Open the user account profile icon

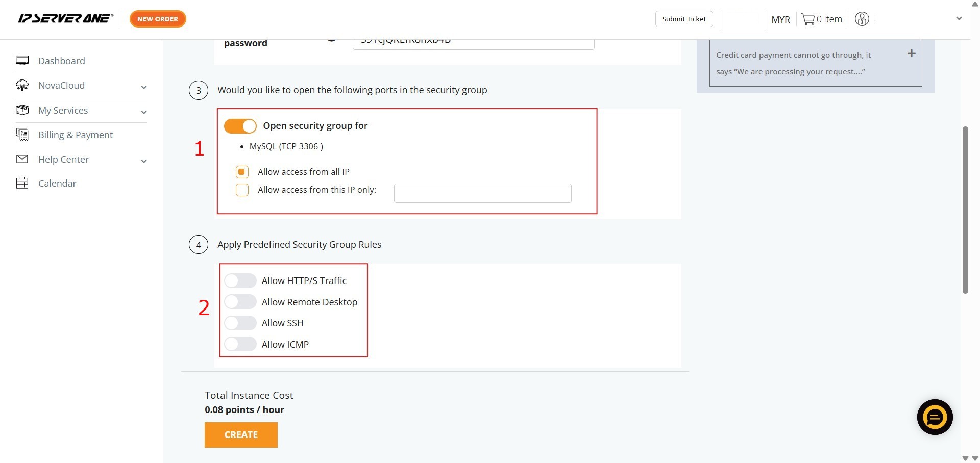[862, 19]
